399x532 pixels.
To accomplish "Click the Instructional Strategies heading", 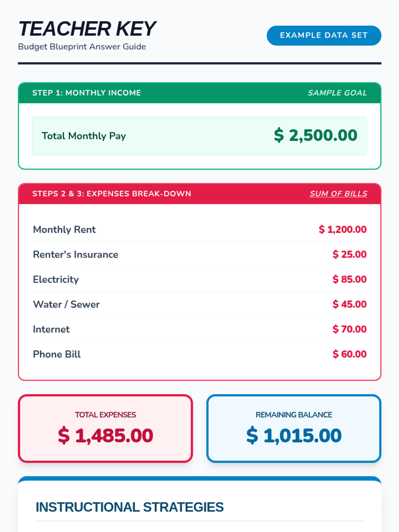I will 130,507.
